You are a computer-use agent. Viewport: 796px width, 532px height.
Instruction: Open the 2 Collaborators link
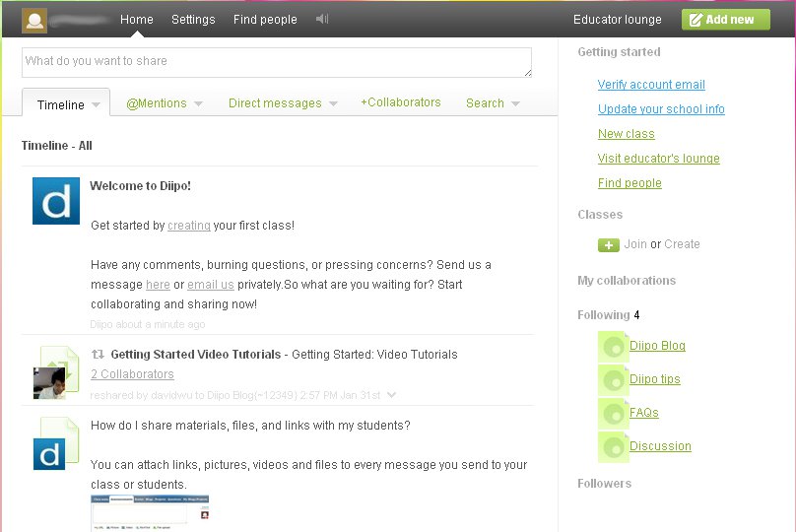(132, 374)
